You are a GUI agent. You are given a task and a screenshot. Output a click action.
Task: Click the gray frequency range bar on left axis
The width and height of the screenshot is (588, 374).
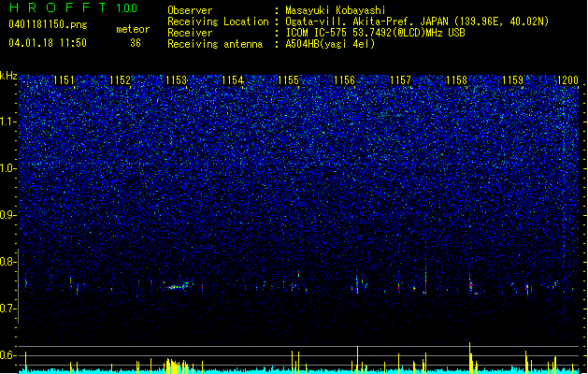[x=18, y=286]
